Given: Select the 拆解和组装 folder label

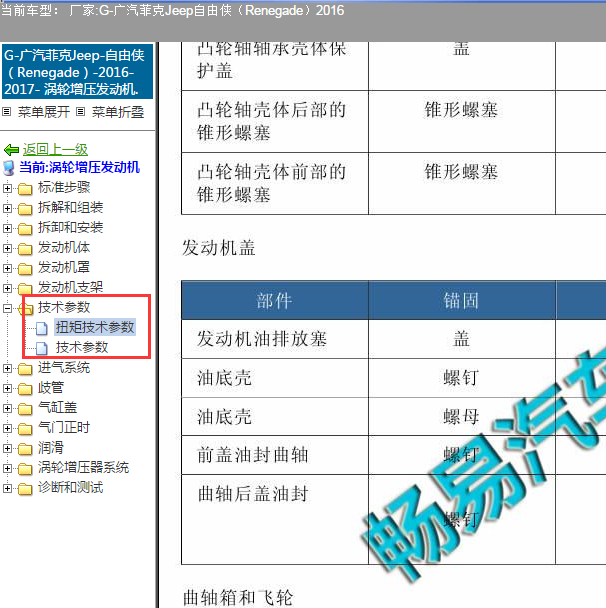Looking at the screenshot, I should coord(71,207).
